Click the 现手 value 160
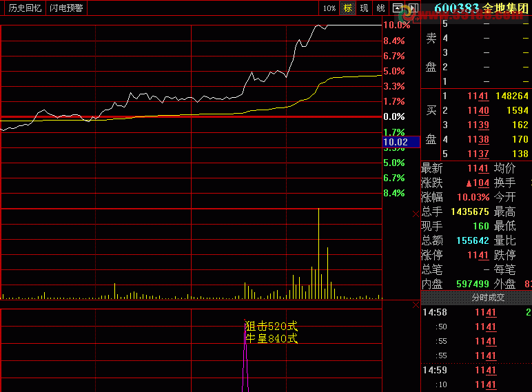The height and width of the screenshot is (392, 532). 481,226
